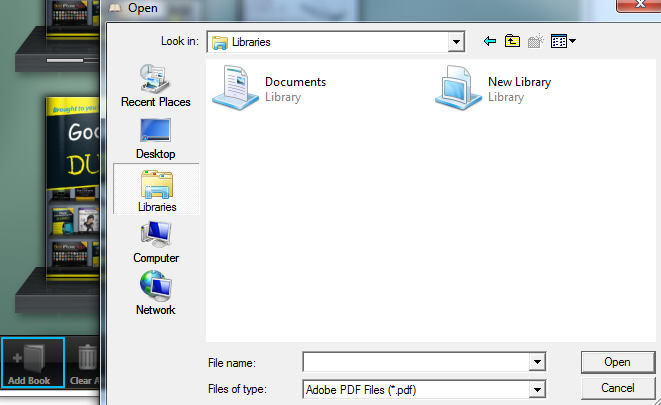Create a new folder icon
The width and height of the screenshot is (661, 405).
pyautogui.click(x=536, y=41)
